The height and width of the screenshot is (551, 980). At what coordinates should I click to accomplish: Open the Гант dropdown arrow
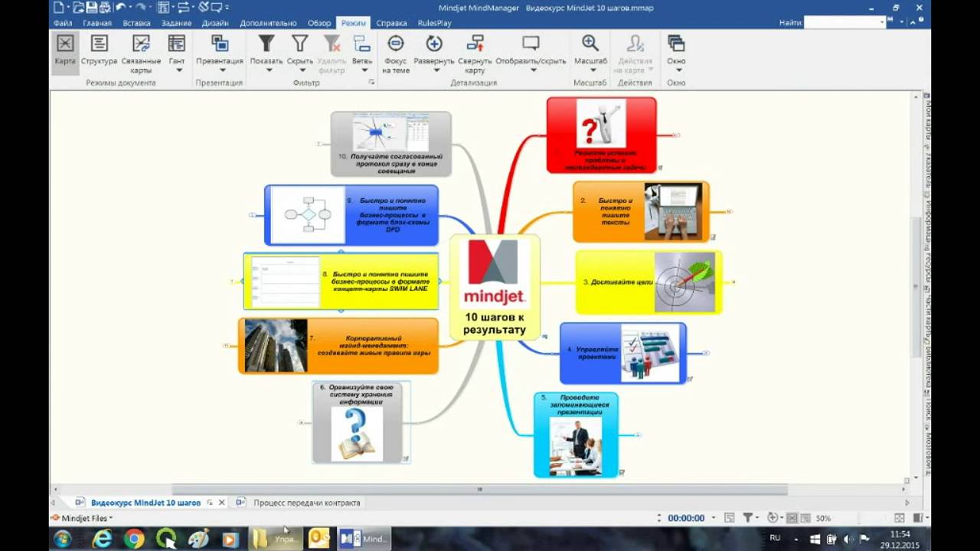[x=179, y=70]
